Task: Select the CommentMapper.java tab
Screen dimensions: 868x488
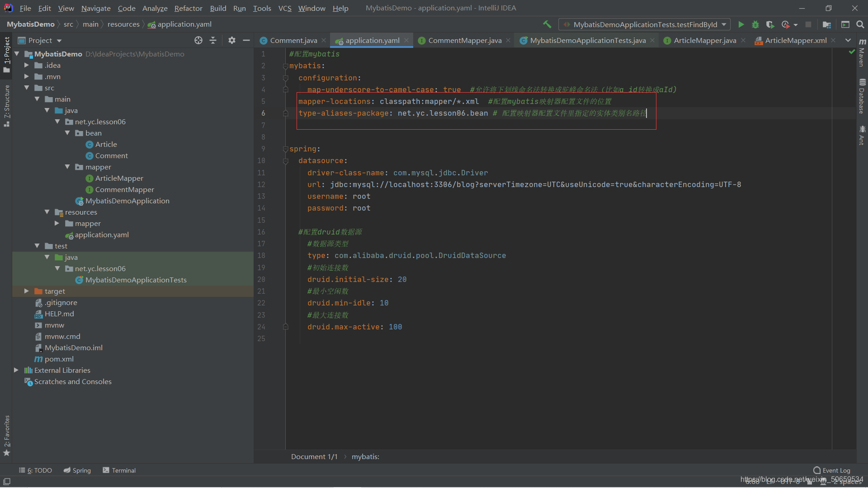Action: 464,40
